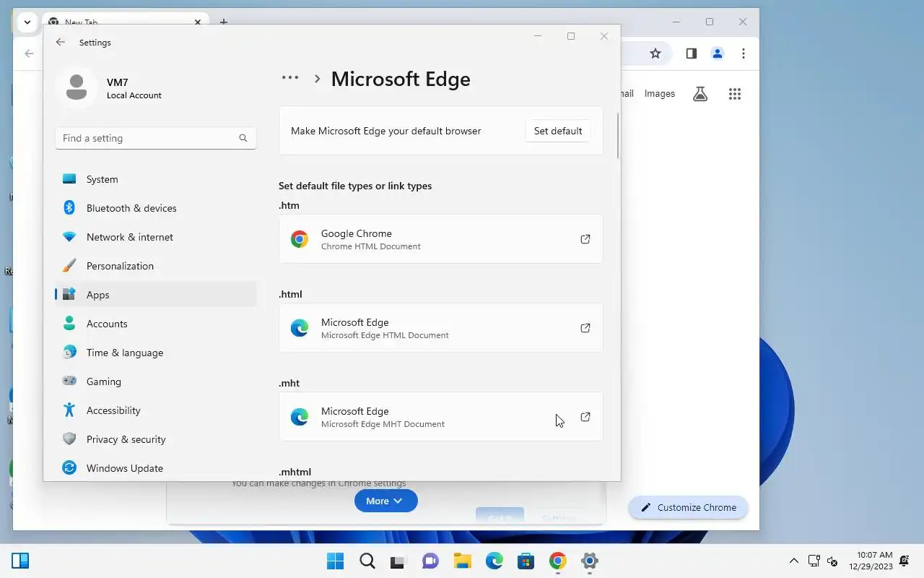Viewport: 924px width, 578px height.
Task: Click the Microsoft Edge icon under .mht
Action: 300,417
